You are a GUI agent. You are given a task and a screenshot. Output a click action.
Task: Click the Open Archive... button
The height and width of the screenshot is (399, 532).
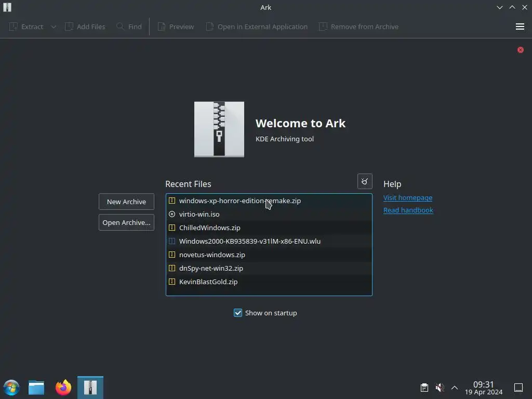coord(126,222)
